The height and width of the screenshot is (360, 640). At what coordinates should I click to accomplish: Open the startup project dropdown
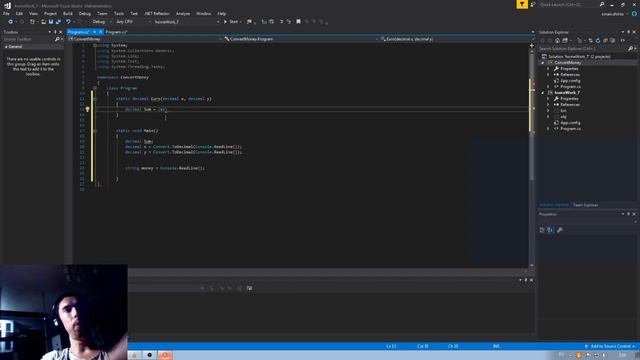[x=187, y=22]
